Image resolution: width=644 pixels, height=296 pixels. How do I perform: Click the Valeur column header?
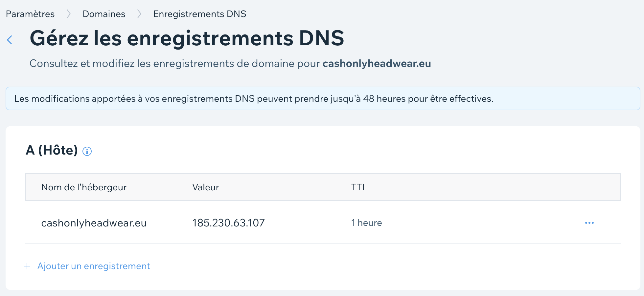[x=206, y=187]
